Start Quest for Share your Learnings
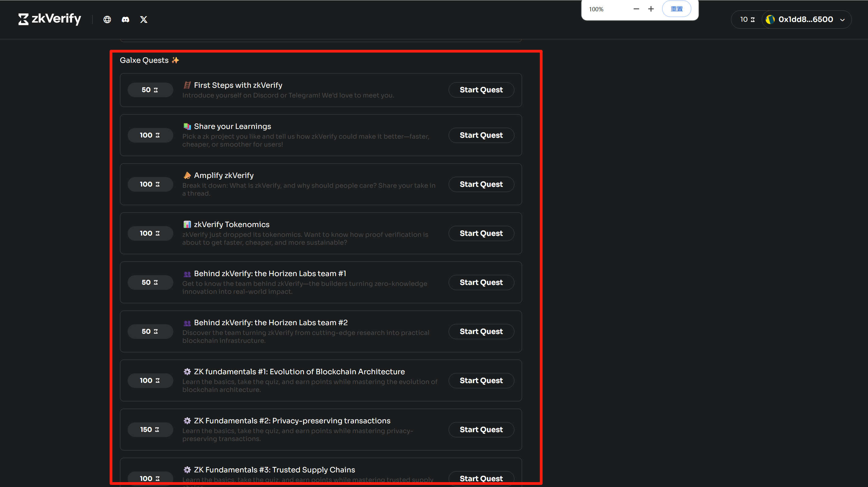Viewport: 868px width, 487px height. 481,135
